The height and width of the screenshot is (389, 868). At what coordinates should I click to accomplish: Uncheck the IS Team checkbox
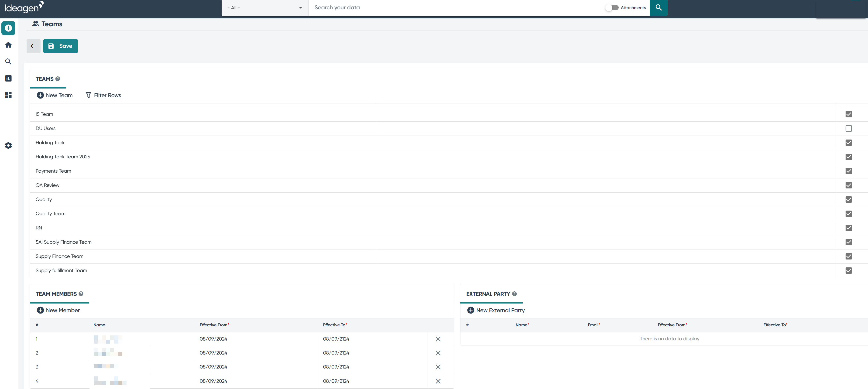pos(848,115)
